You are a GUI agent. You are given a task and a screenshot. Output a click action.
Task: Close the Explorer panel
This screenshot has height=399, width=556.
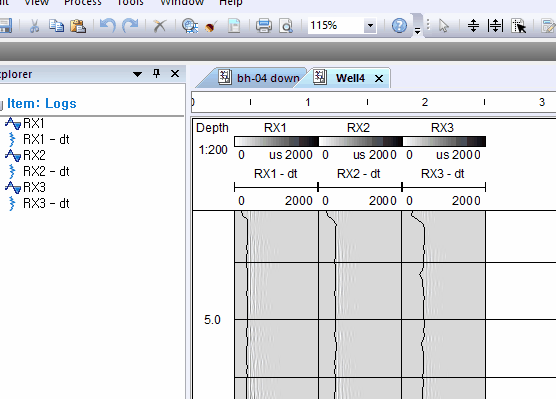tap(175, 73)
